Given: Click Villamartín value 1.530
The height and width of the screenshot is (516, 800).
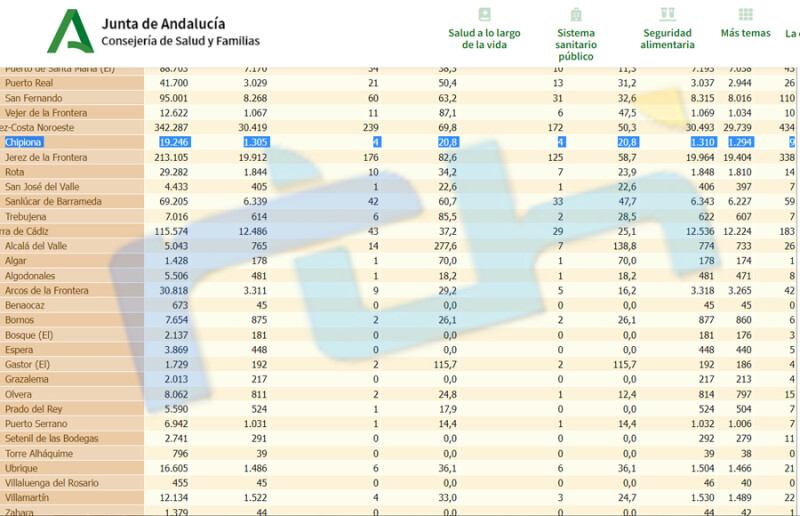Looking at the screenshot, I should pos(703,498).
